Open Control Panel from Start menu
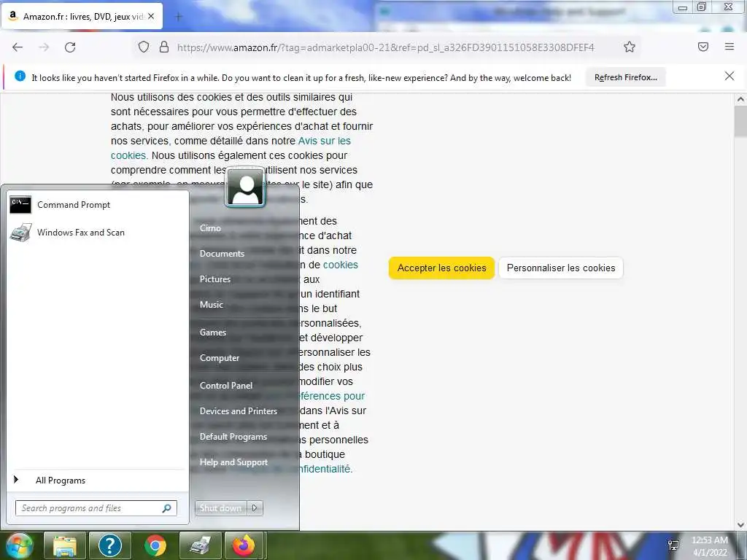The height and width of the screenshot is (560, 747). pos(226,385)
